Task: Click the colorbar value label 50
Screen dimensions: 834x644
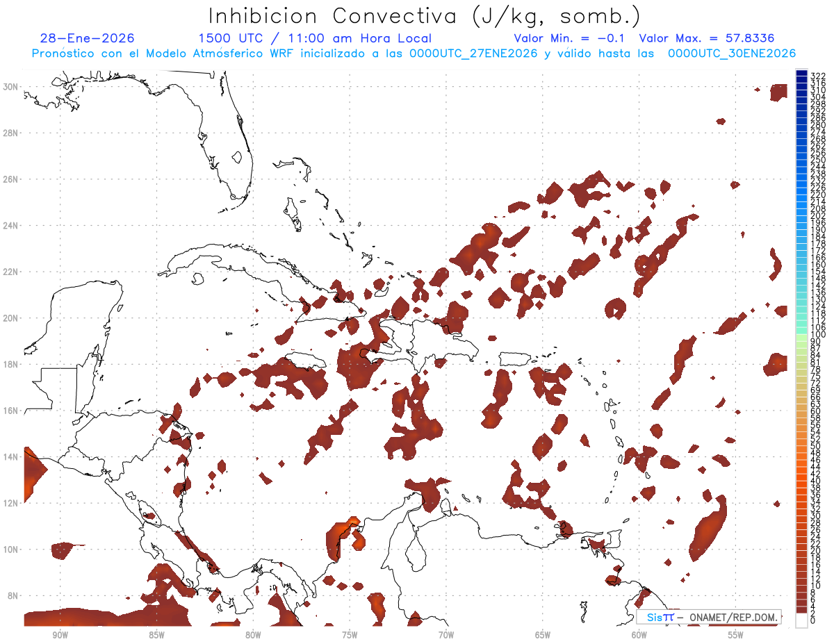Action: click(x=816, y=445)
